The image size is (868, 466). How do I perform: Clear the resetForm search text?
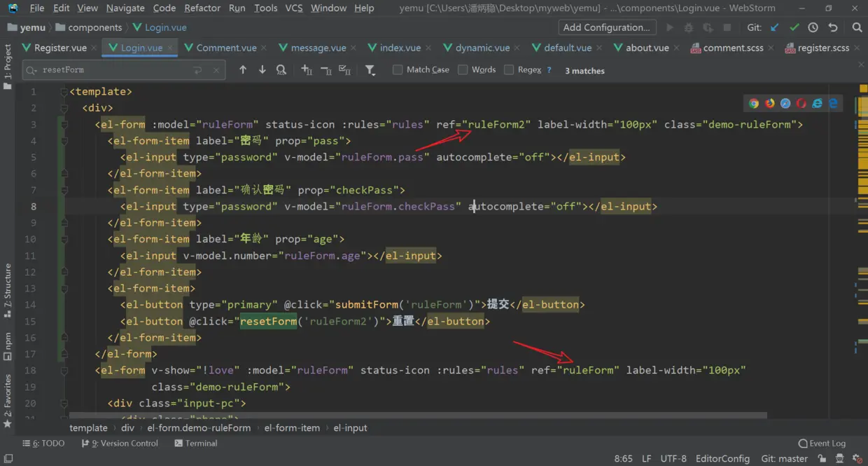[x=216, y=70]
